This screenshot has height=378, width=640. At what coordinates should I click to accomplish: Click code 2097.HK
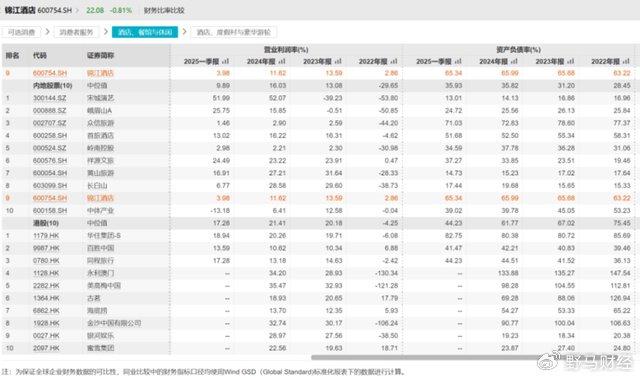pyautogui.click(x=46, y=348)
